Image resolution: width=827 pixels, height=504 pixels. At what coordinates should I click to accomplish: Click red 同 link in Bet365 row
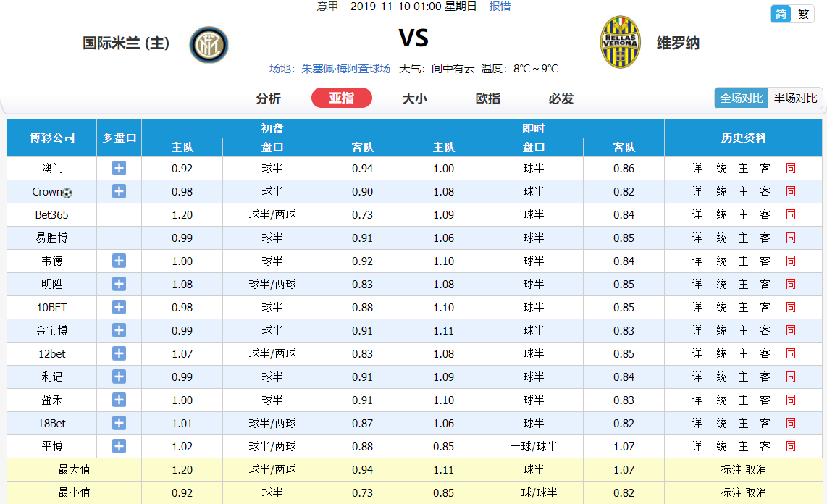791,214
